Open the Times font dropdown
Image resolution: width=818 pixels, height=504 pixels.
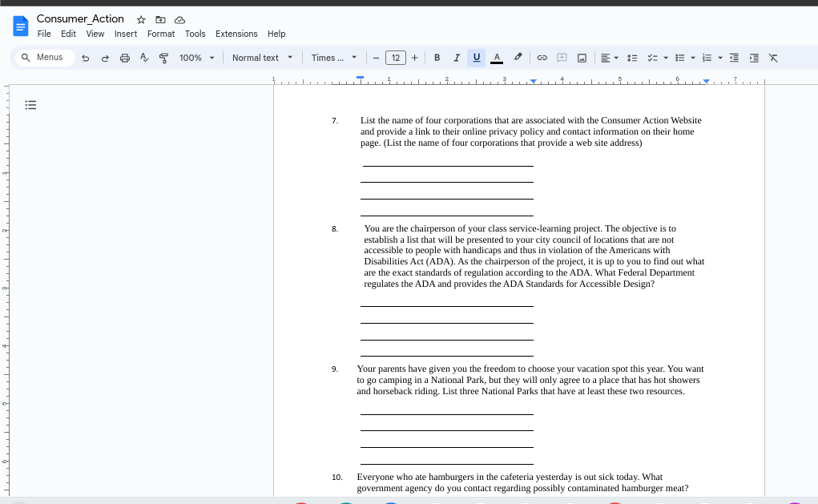(334, 58)
